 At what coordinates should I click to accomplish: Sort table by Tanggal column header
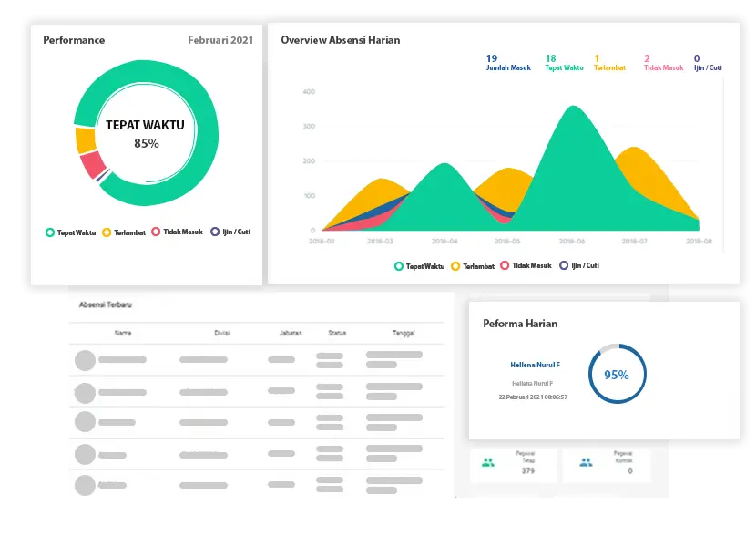tap(404, 333)
